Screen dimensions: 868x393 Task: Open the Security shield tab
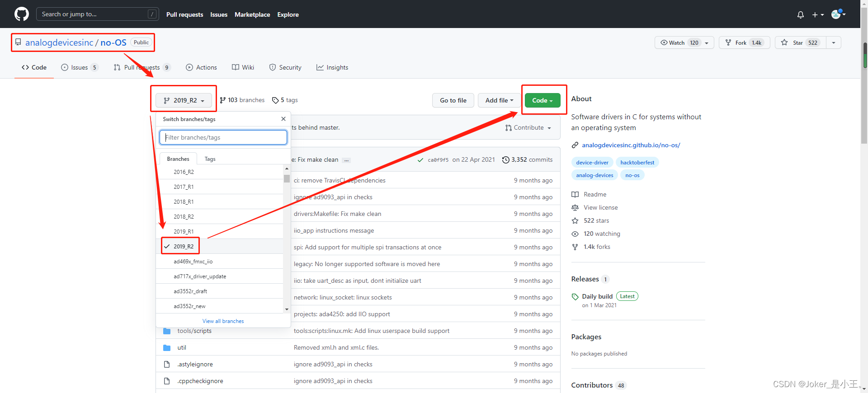pyautogui.click(x=285, y=67)
